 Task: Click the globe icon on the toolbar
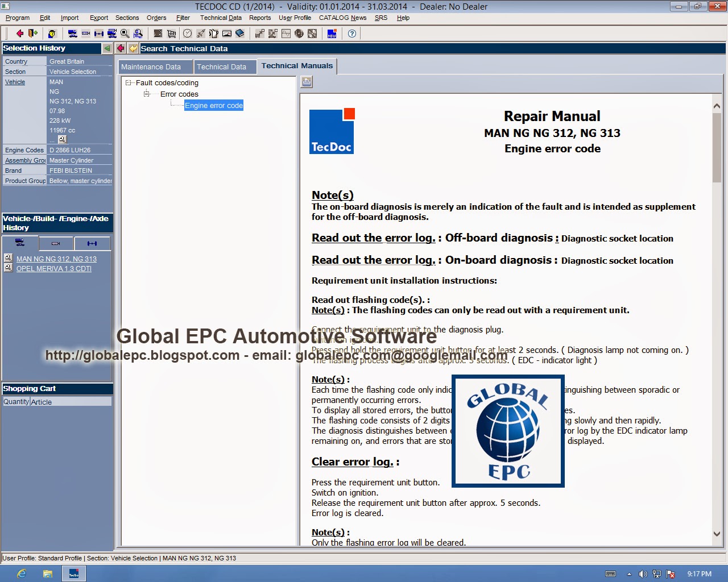300,34
